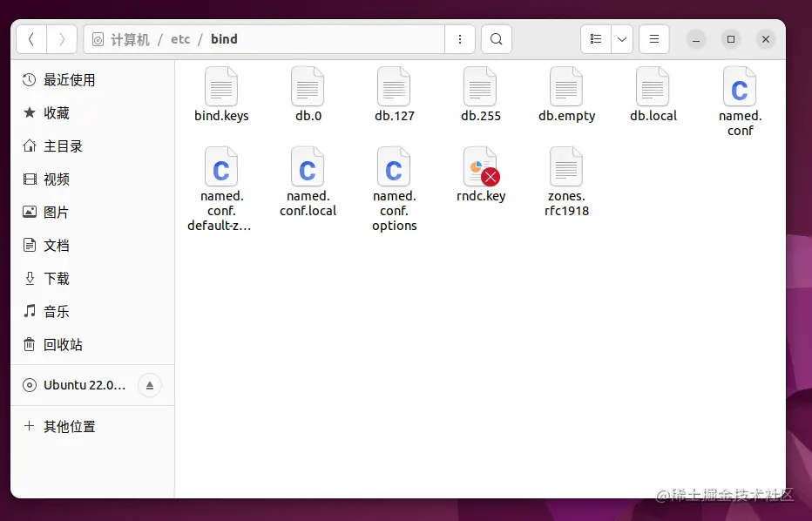This screenshot has width=812, height=521.
Task: Maximize the file manager window
Action: (x=731, y=39)
